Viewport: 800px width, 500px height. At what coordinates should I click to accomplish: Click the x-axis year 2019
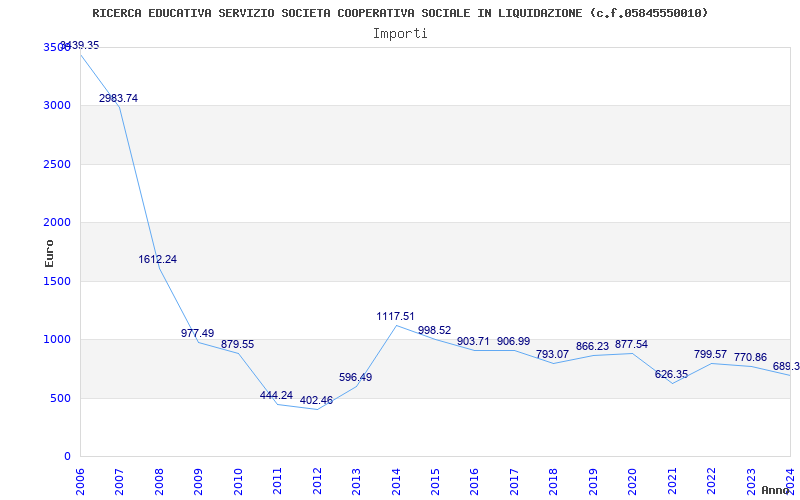[x=593, y=481]
